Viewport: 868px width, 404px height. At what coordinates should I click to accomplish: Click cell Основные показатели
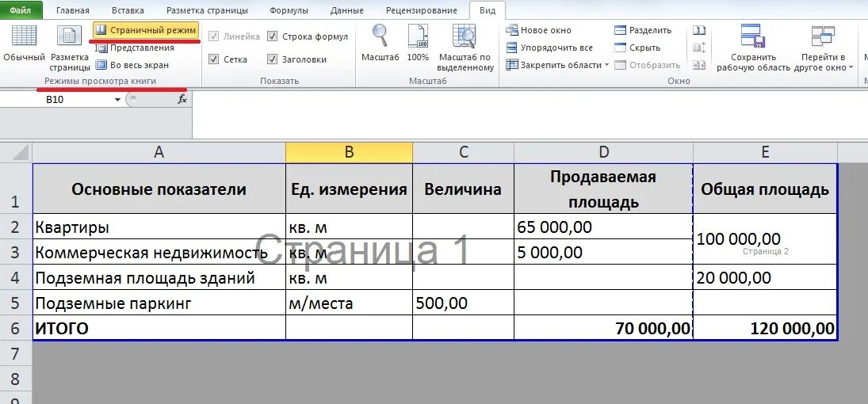click(159, 189)
